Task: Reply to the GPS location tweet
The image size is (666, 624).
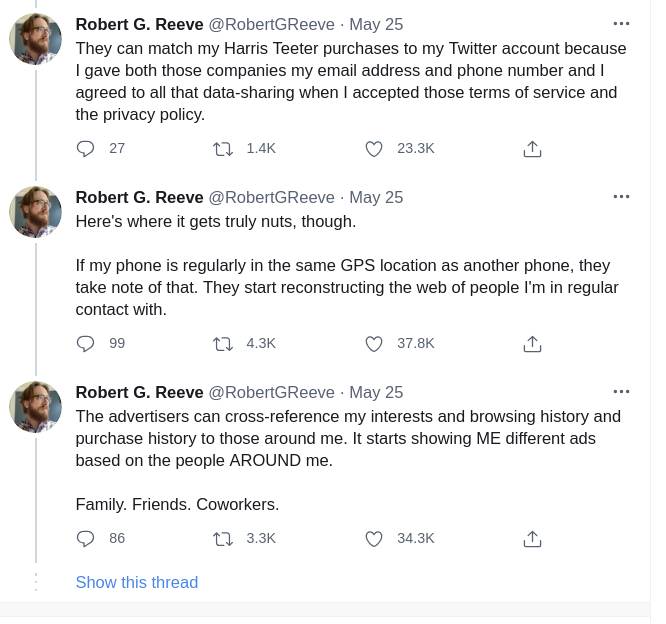Action: click(x=86, y=344)
